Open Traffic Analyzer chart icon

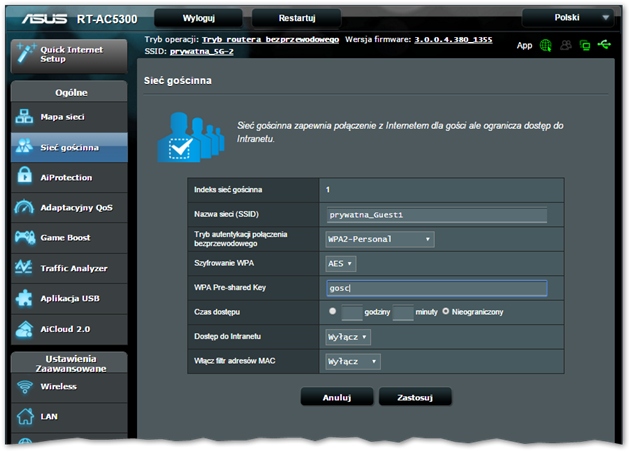pos(24,267)
